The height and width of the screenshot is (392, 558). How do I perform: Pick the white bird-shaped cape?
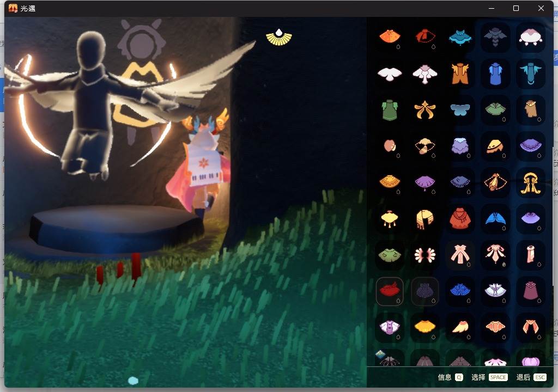coord(390,73)
